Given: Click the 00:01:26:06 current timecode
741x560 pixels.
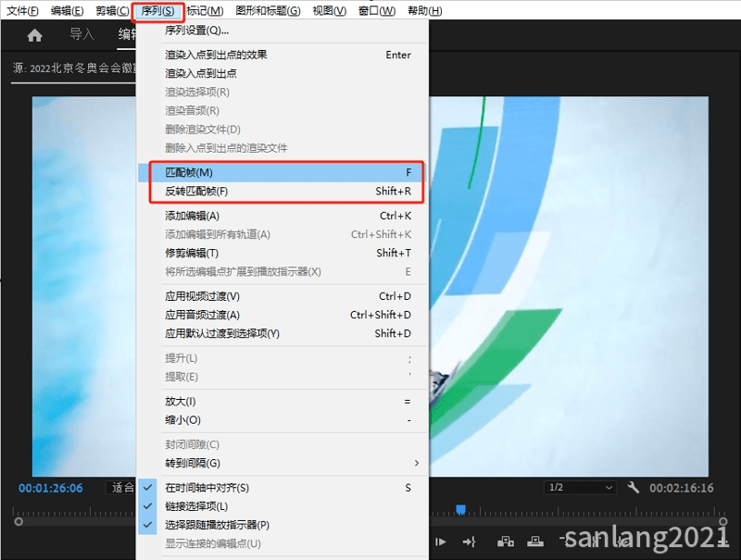Looking at the screenshot, I should (x=51, y=488).
